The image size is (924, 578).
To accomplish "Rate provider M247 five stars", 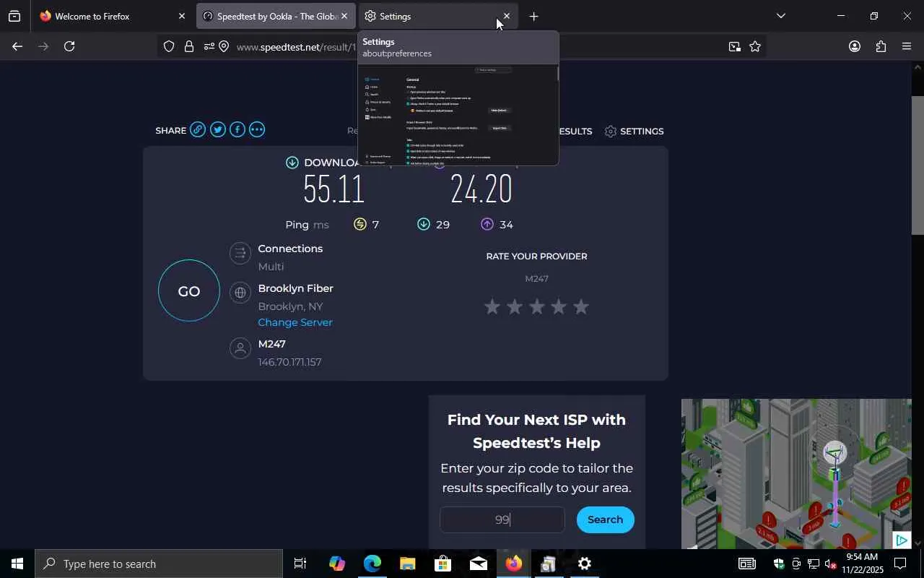I will [x=580, y=307].
